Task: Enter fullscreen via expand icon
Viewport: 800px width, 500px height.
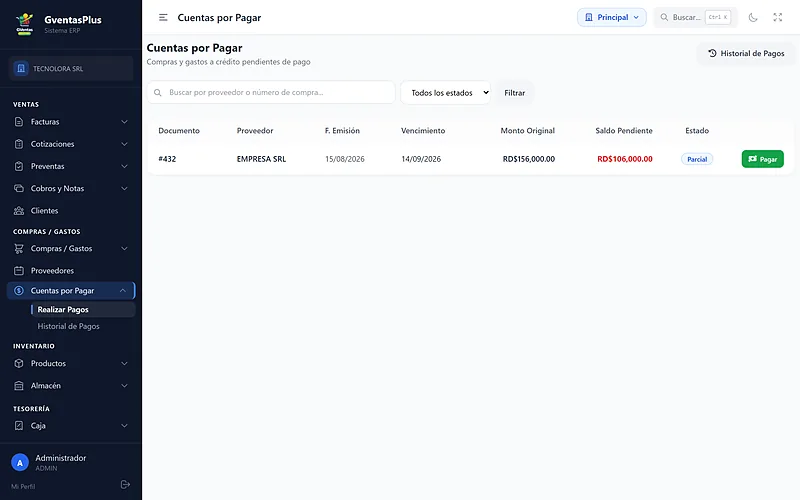Action: coord(778,17)
